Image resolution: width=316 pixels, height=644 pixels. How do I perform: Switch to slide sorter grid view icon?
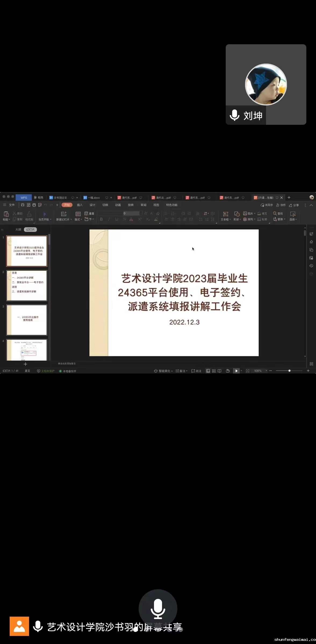click(x=214, y=371)
